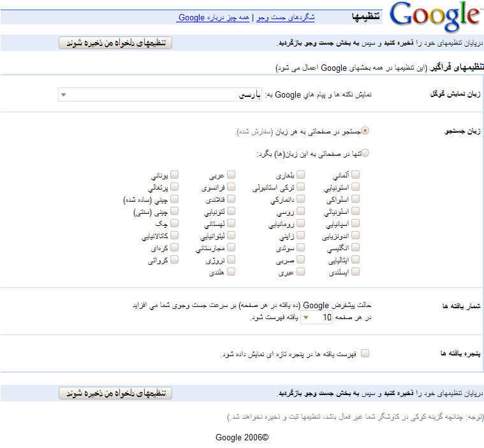This screenshot has width=484, height=448.
Task: Select the Hebrew (عبری) checkbox
Action: coord(300,272)
